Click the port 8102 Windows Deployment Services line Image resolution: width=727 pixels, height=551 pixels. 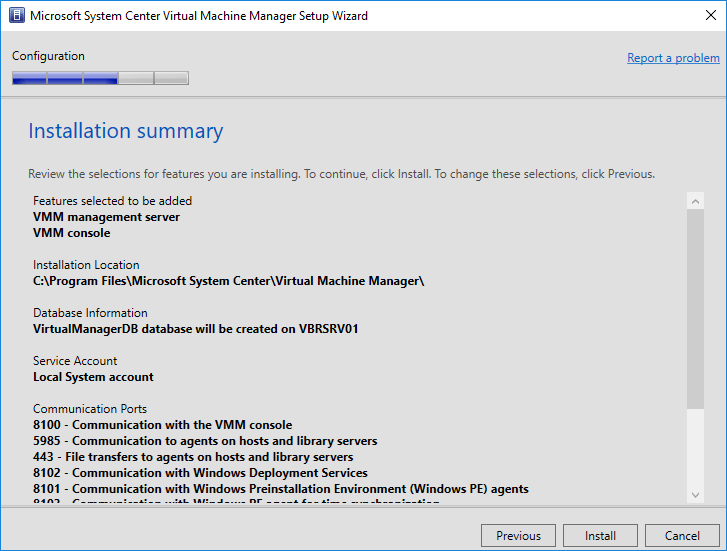[200, 473]
